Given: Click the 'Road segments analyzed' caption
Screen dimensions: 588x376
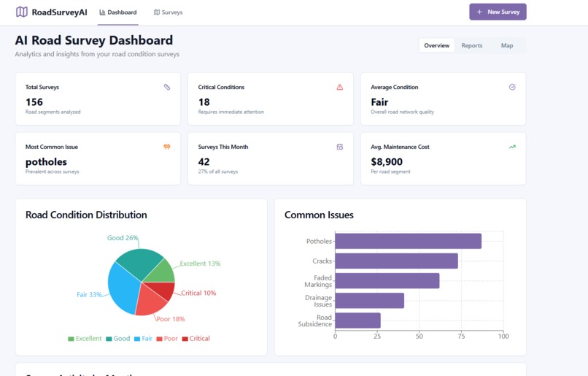Looking at the screenshot, I should pyautogui.click(x=53, y=112).
